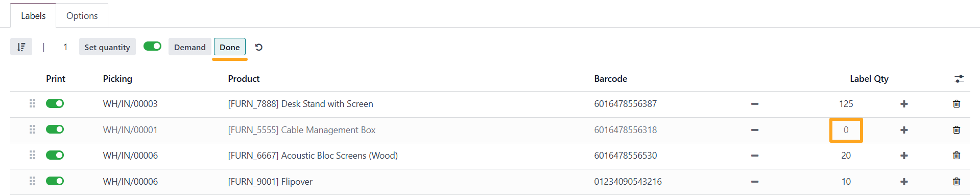
Task: Edit the label quantity field showing 0
Action: 846,130
